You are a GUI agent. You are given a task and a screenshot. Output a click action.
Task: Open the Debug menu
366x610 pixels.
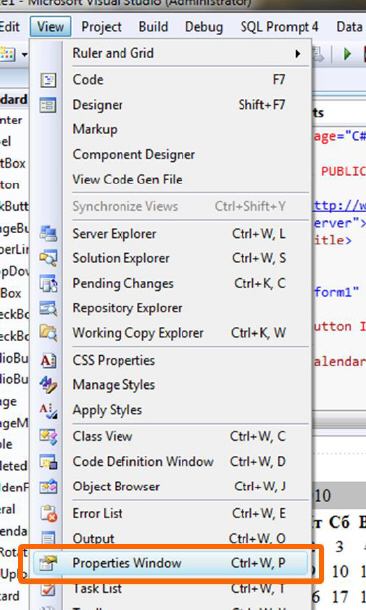point(204,27)
